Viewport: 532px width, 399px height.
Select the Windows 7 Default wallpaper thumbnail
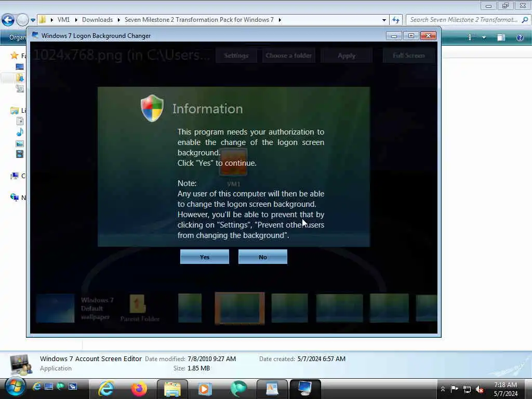coord(55,308)
